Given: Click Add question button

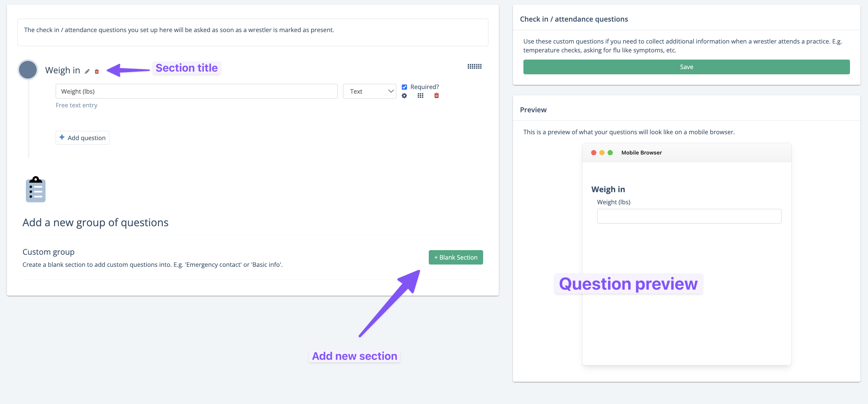Looking at the screenshot, I should coord(83,138).
